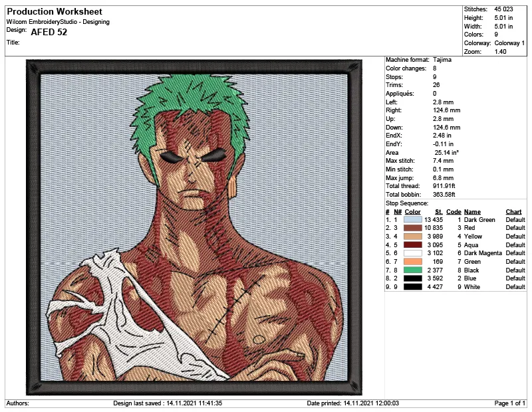Click the Colorway value 'Colorway 1'

[509, 43]
